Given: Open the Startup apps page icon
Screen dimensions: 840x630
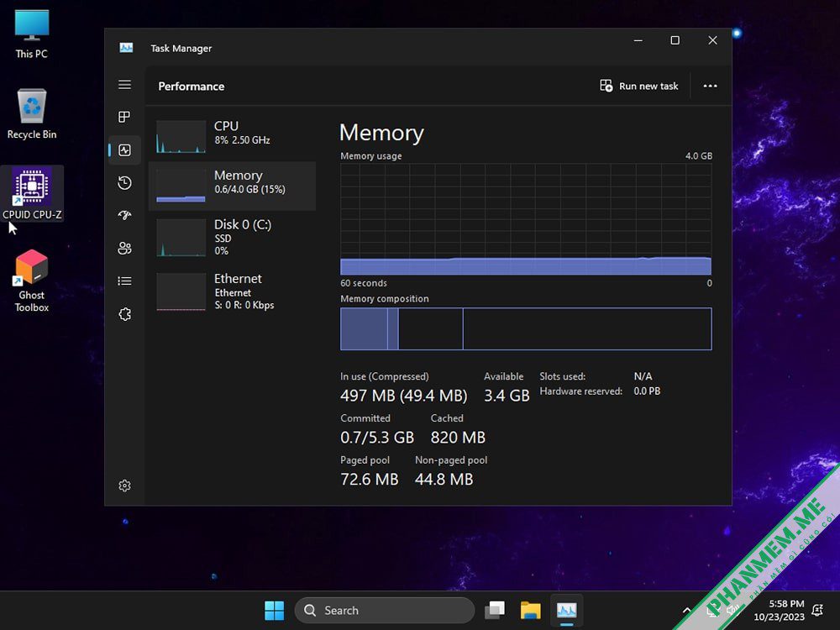Looking at the screenshot, I should (124, 215).
